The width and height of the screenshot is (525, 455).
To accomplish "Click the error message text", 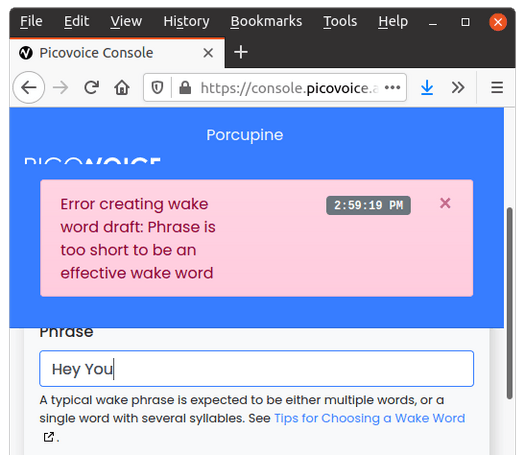I will 138,238.
